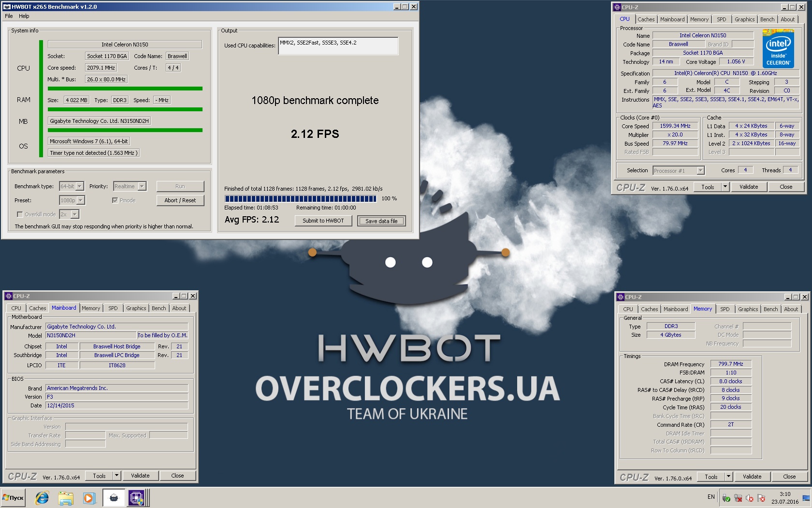Open the Start (Пуск) menu button

13,497
